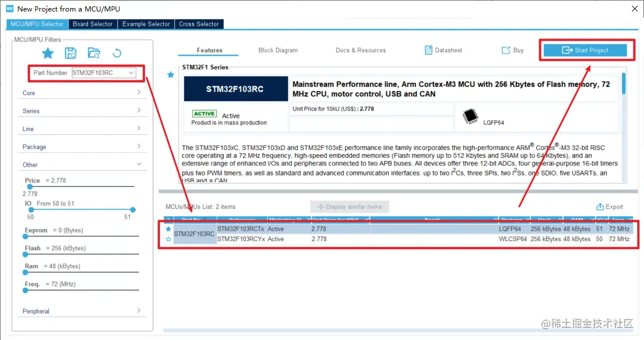Open Docs & Resources tab
The image size is (644, 340).
pyautogui.click(x=361, y=50)
